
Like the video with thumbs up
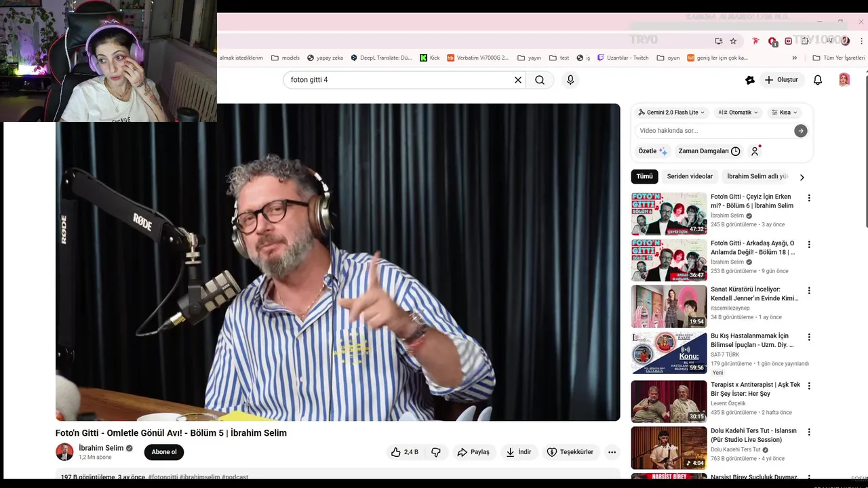click(x=405, y=452)
